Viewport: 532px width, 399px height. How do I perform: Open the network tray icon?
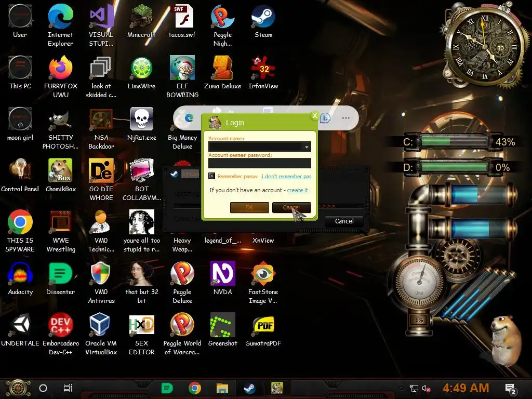414,389
